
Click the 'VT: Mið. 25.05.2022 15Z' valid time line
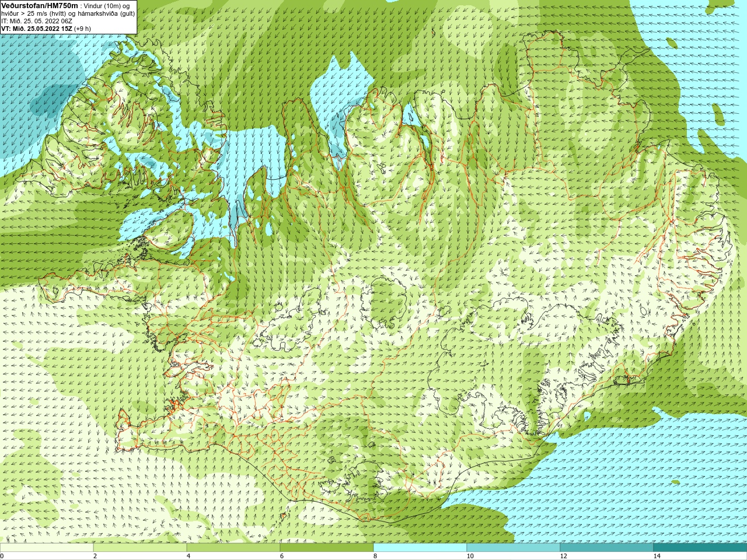click(x=36, y=29)
